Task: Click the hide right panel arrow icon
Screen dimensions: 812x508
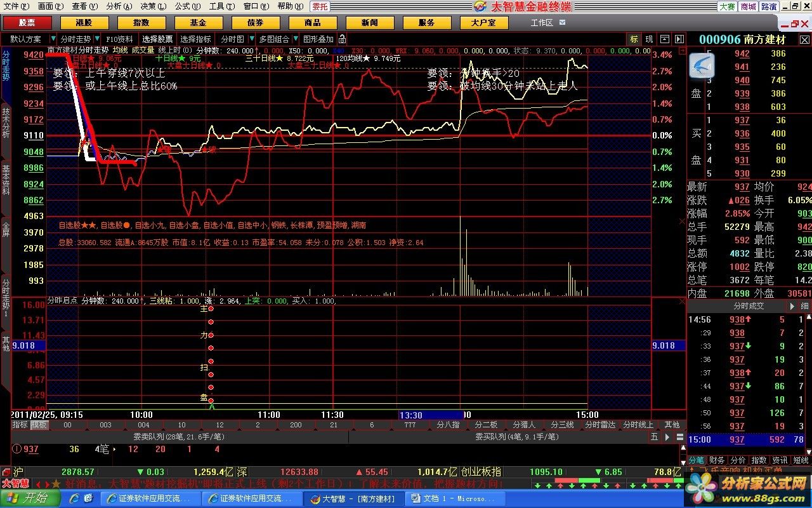Action: pos(679,39)
